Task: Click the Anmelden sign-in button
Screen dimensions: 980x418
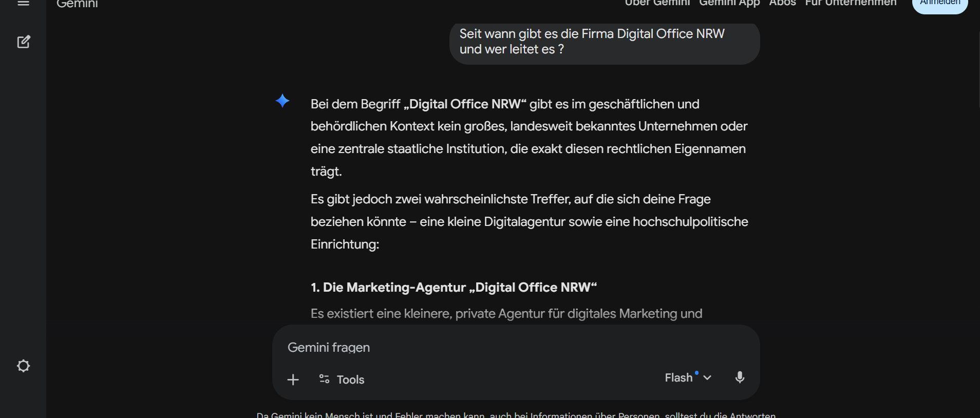Action: [x=940, y=4]
